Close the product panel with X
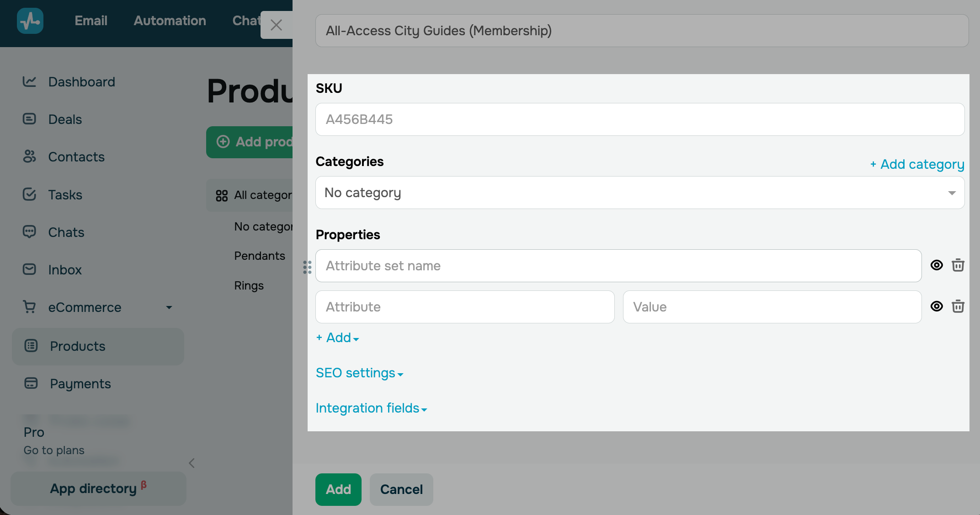 coord(276,25)
